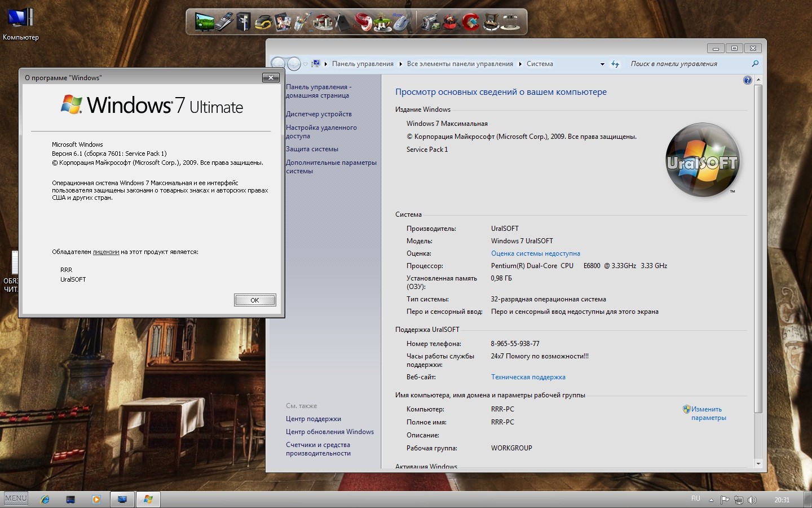Open Счетчики и средства производительности link

[318, 449]
